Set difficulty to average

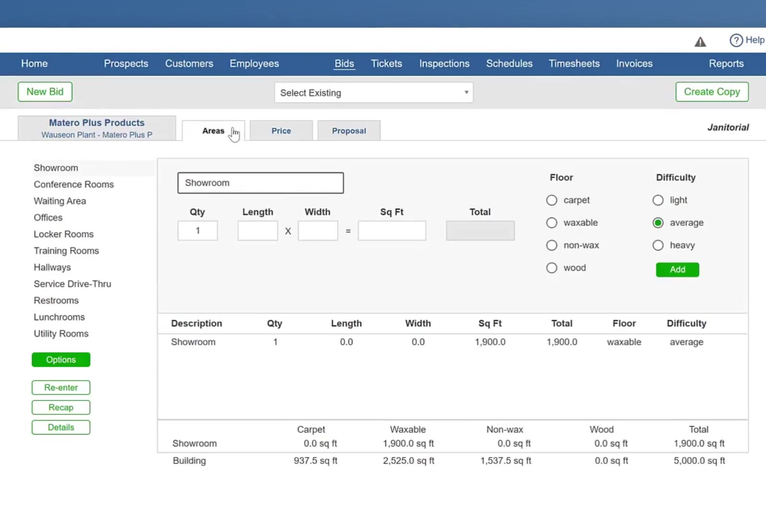658,222
